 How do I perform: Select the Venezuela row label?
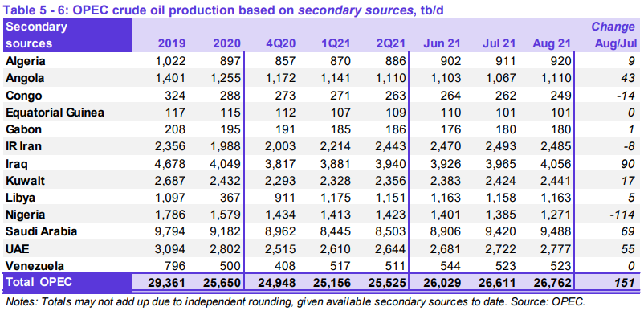(x=35, y=266)
